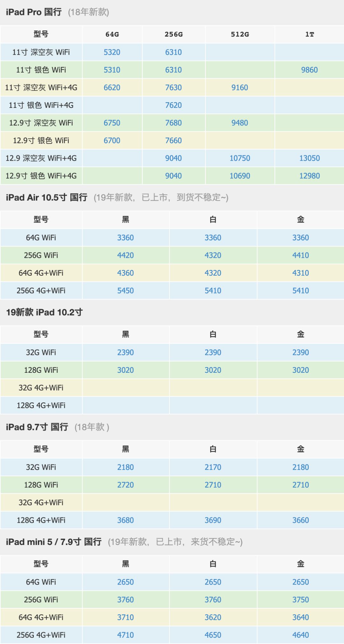
Task: Click price 5320 for 11寸 深空灰 WiFi
Action: pos(112,52)
